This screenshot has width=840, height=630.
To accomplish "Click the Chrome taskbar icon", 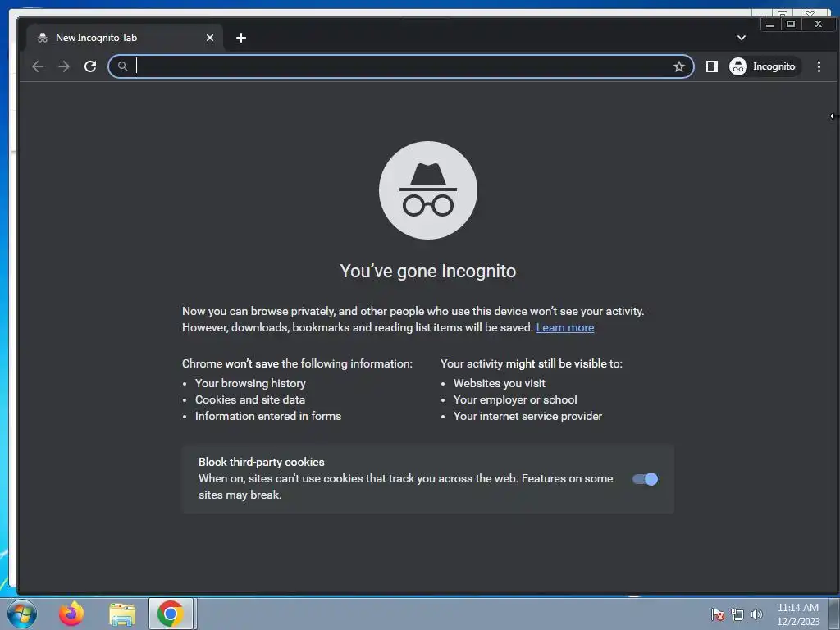I will (171, 614).
